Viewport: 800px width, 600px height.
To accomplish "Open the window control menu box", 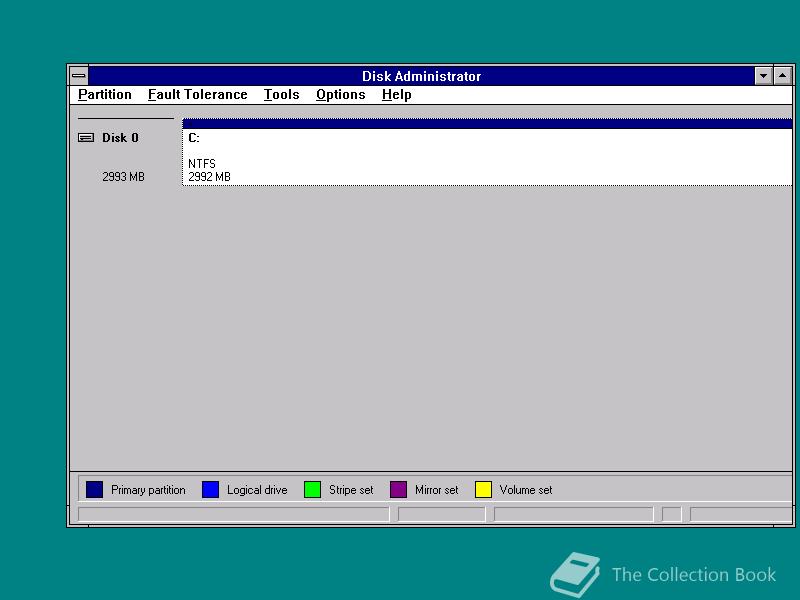I will pos(79,76).
